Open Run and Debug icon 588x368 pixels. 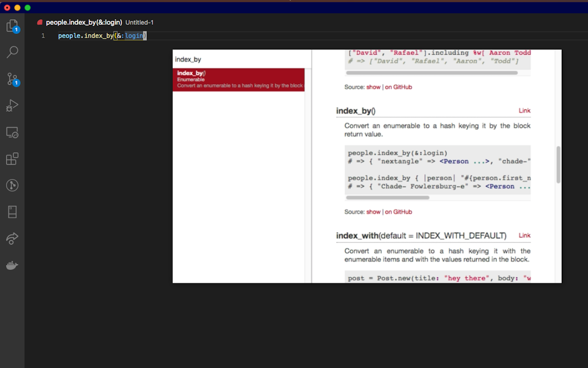click(12, 106)
